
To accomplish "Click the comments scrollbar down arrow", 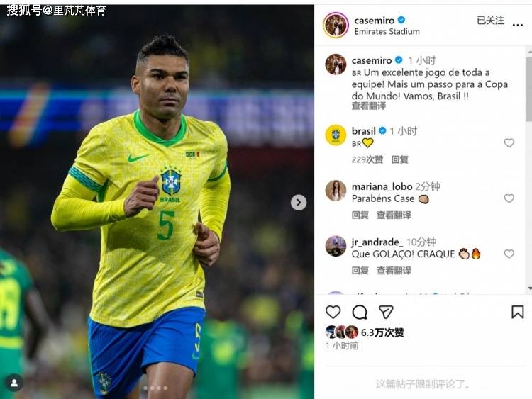I will [530, 288].
